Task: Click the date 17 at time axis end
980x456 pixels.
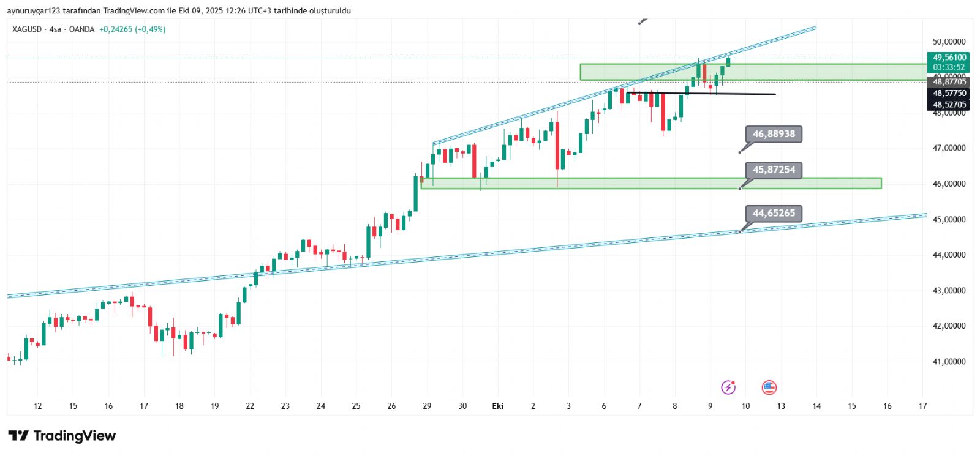Action: click(922, 406)
